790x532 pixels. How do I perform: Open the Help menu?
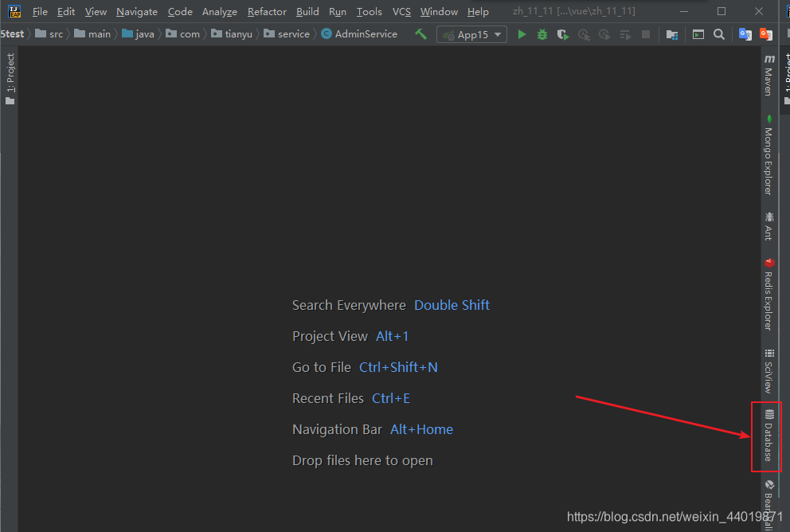(478, 12)
